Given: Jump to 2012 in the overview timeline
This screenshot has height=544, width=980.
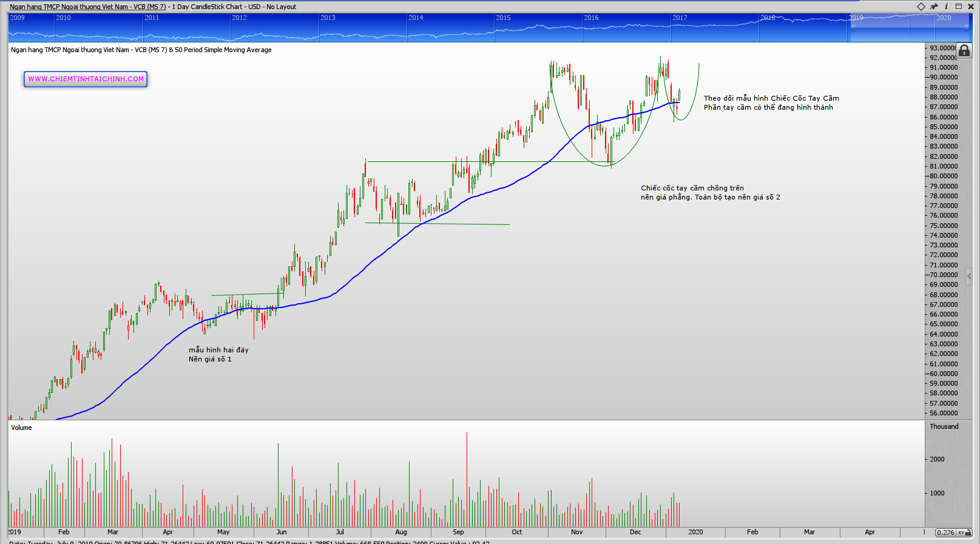Looking at the screenshot, I should (239, 18).
